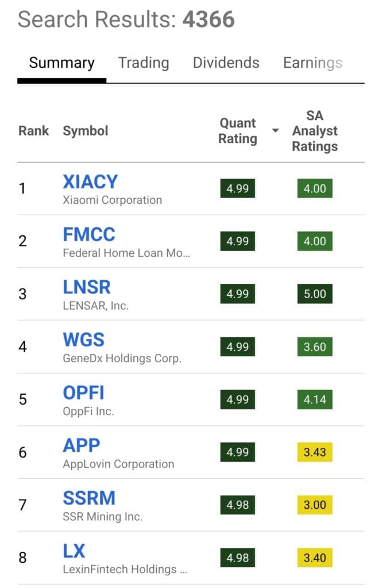Screen dimensions: 382x588
Task: Click the WGS symbol link
Action: [x=83, y=340]
